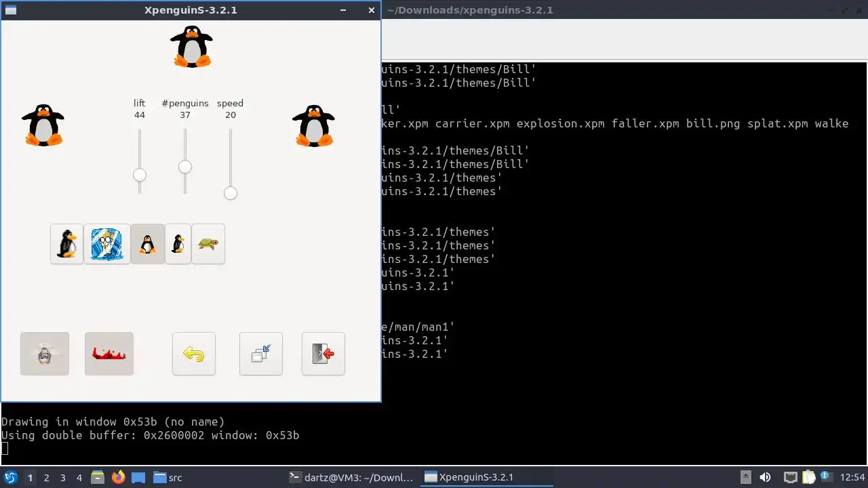Click the speed slider handle
The width and height of the screenshot is (868, 488).
[x=231, y=193]
